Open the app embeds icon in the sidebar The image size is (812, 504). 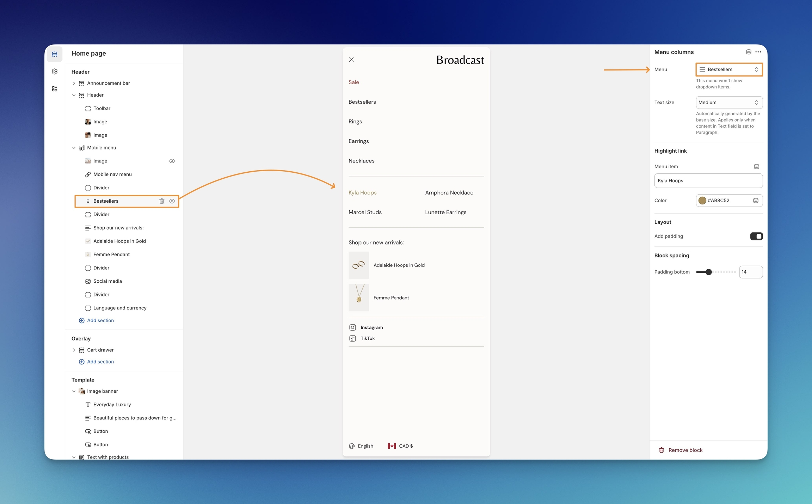point(54,89)
